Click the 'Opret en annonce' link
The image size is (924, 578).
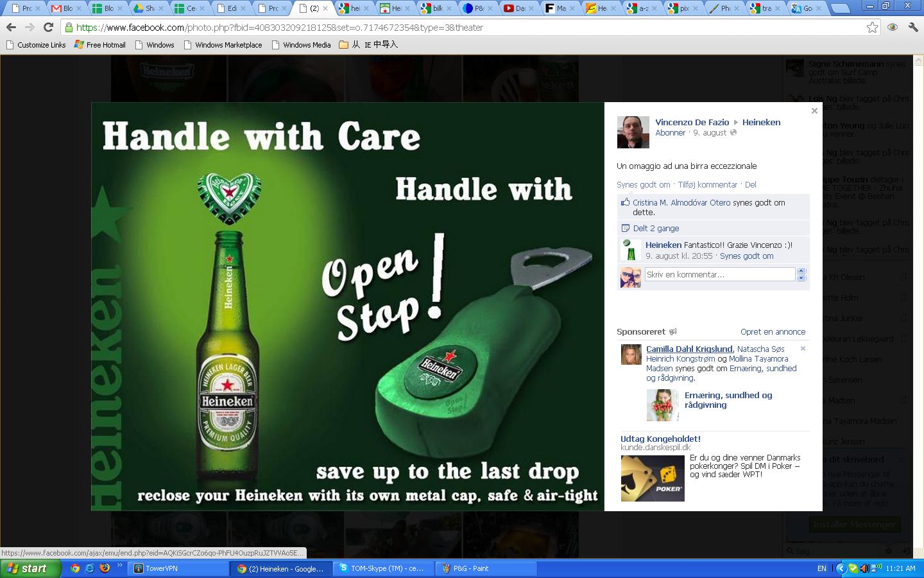point(773,331)
